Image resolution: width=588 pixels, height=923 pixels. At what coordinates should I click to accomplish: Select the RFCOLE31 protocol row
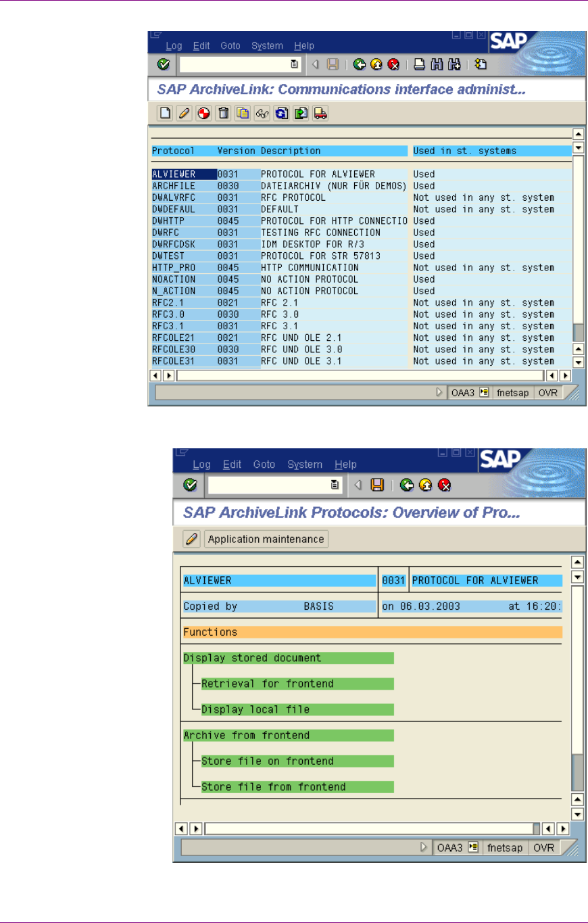(362, 361)
